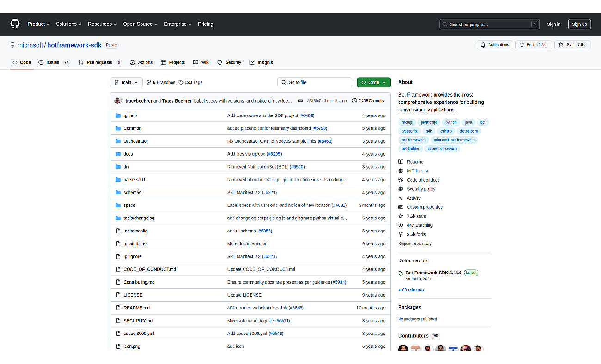Open pull request #6409 link
The height and width of the screenshot is (364, 601).
point(307,115)
